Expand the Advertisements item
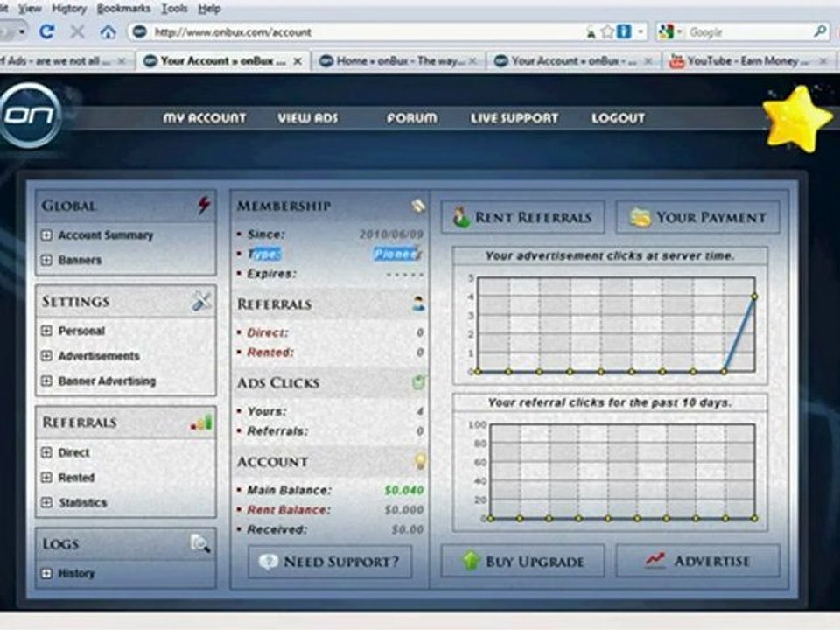The width and height of the screenshot is (840, 630). coord(46,356)
